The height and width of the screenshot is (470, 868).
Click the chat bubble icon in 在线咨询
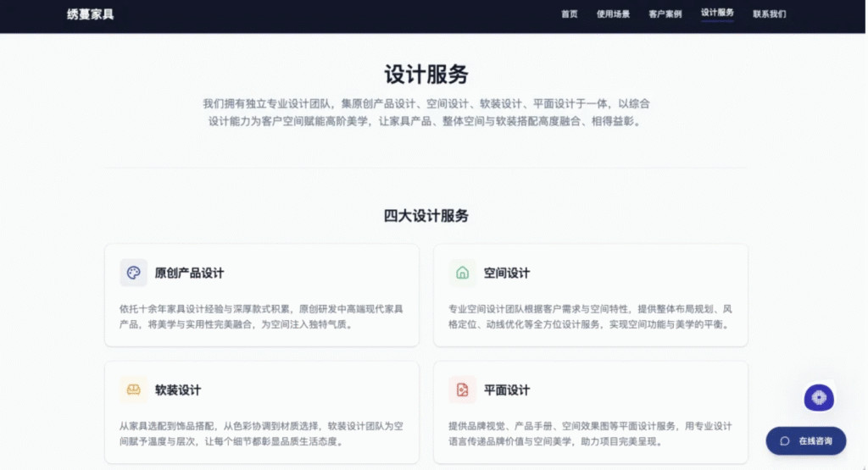784,441
